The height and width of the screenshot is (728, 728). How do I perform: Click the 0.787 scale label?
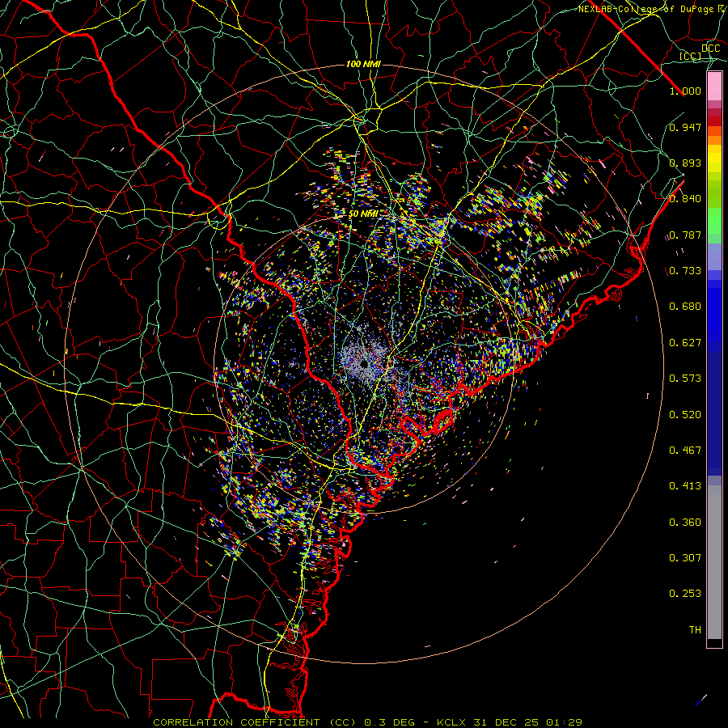[x=685, y=235]
